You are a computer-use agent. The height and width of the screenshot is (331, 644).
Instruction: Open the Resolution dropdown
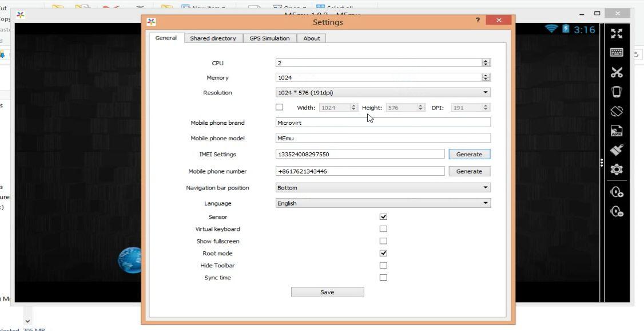point(383,93)
